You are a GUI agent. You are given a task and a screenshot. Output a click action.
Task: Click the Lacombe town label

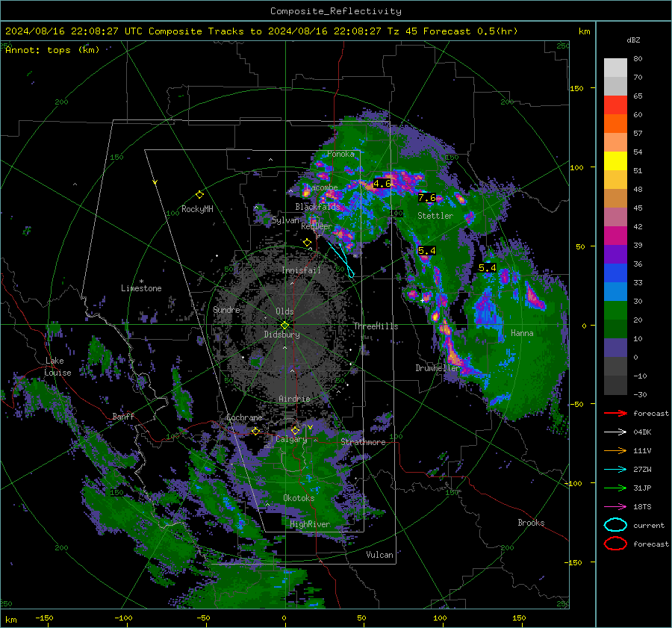click(323, 187)
